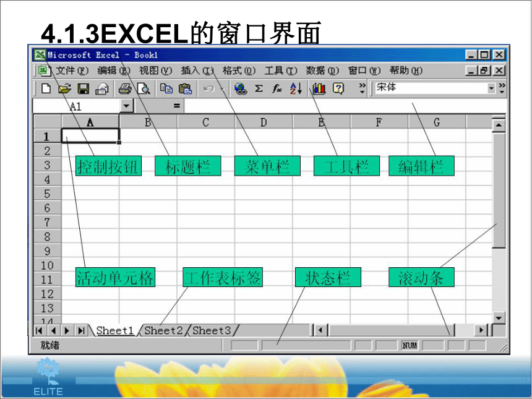
Task: Select column D header
Action: click(264, 122)
